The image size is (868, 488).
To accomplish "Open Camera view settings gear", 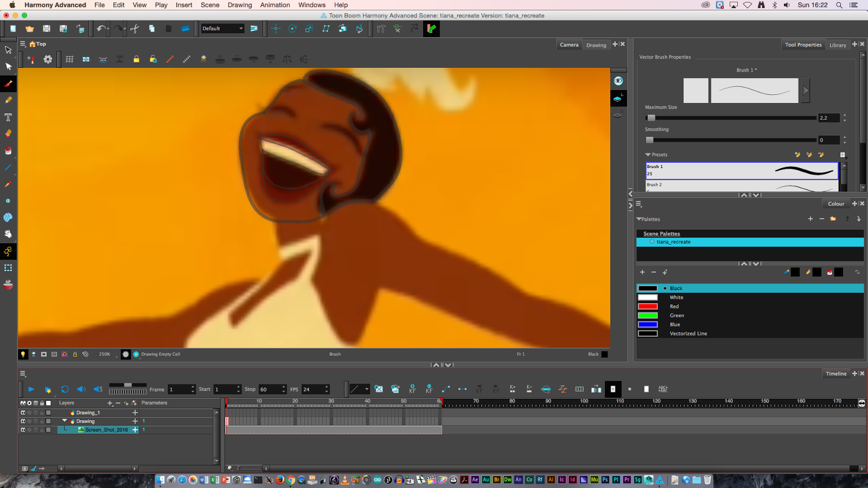I will click(x=48, y=59).
